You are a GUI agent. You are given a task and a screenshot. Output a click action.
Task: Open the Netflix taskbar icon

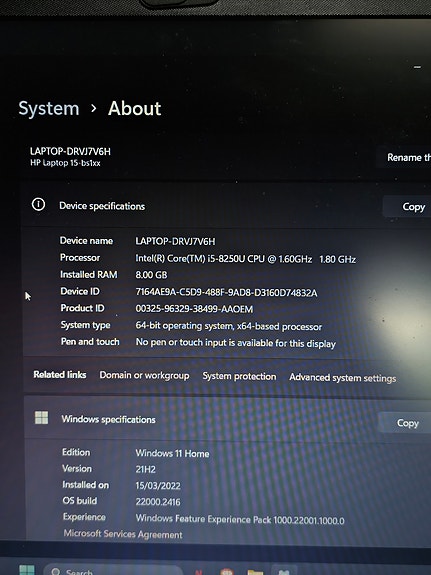pyautogui.click(x=198, y=572)
